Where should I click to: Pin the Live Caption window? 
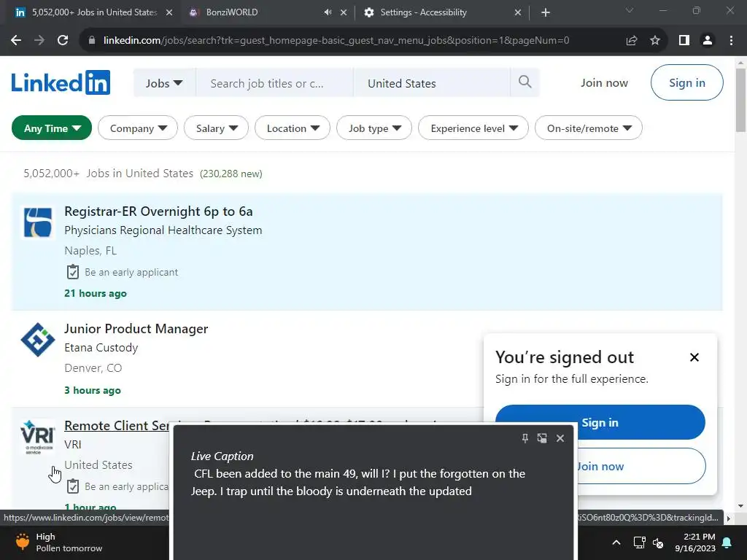[x=525, y=438]
